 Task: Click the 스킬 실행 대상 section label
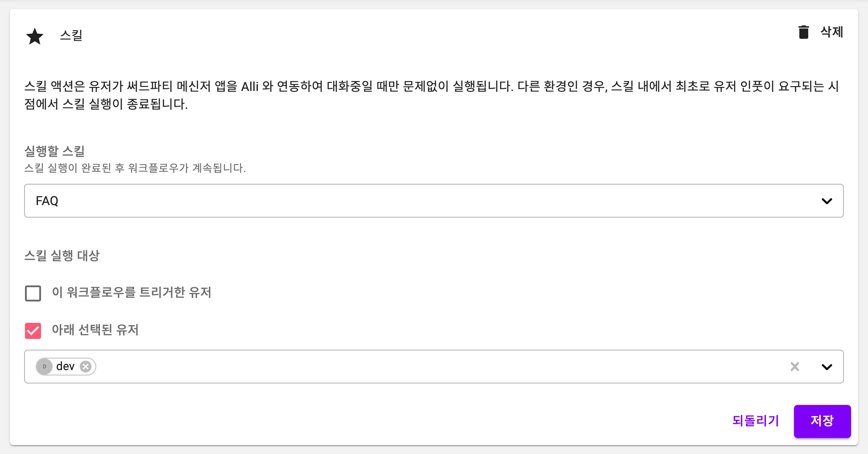[x=62, y=256]
